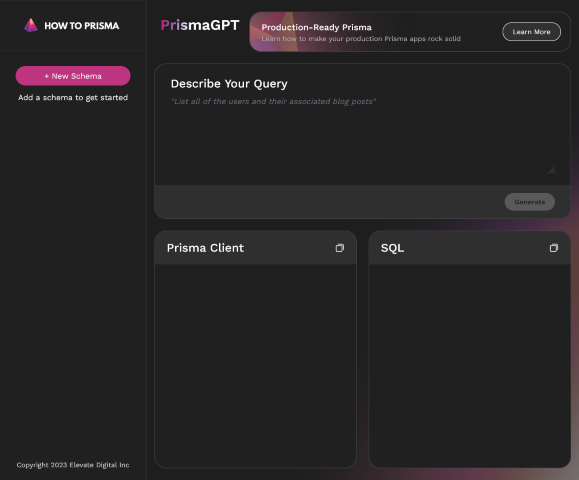Click the Describe Your Query heading
The height and width of the screenshot is (480, 579).
click(x=229, y=84)
